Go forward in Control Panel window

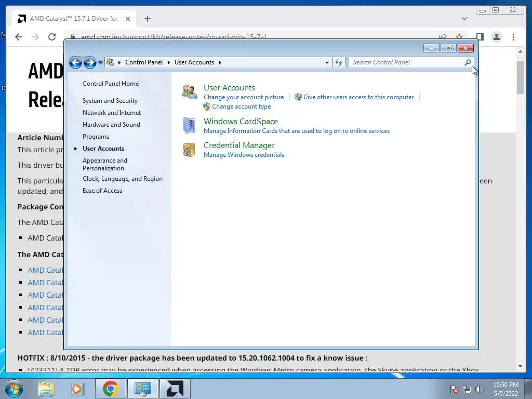coord(90,62)
